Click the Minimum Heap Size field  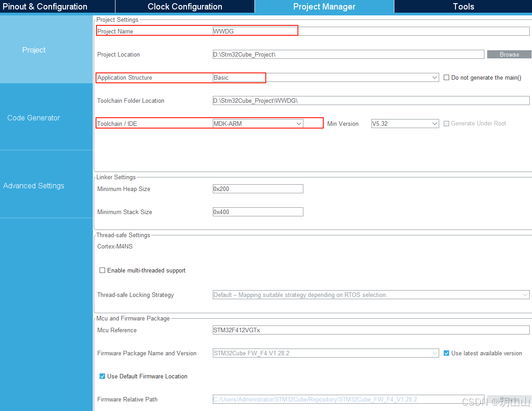click(258, 189)
